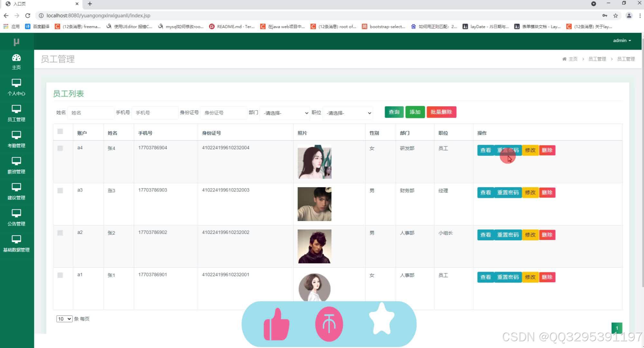Viewport: 644px width, 348px height.
Task: Open browser profile avatar icon
Action: coord(629,15)
